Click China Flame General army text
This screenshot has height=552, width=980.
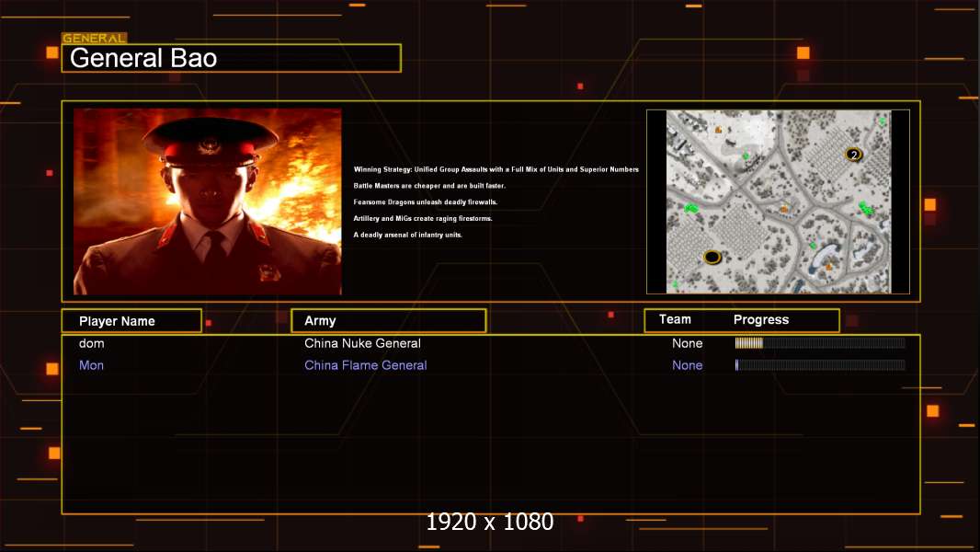(x=366, y=365)
